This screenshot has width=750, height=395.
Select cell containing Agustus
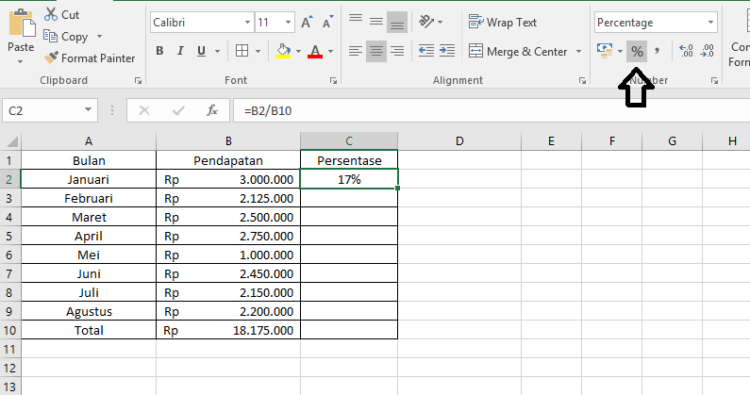point(88,311)
